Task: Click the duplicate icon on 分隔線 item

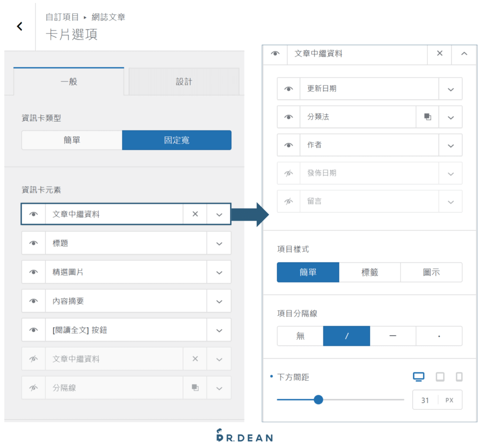Action: [x=195, y=387]
